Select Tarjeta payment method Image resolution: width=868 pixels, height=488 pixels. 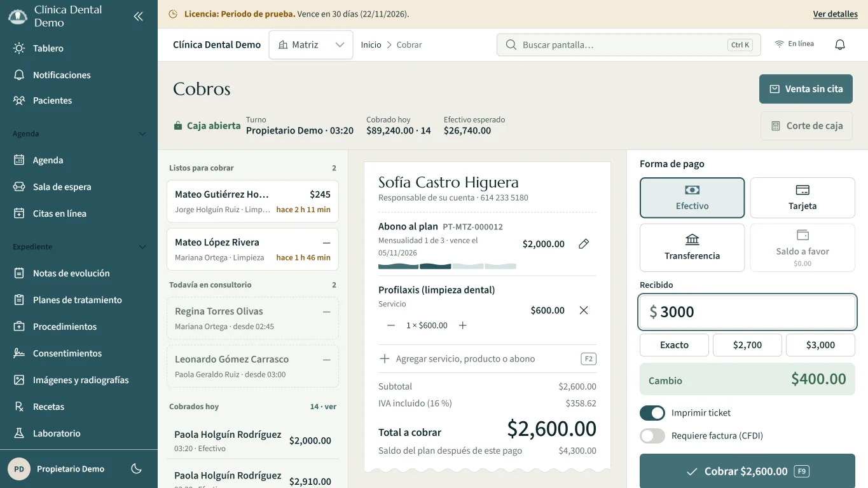click(x=803, y=198)
